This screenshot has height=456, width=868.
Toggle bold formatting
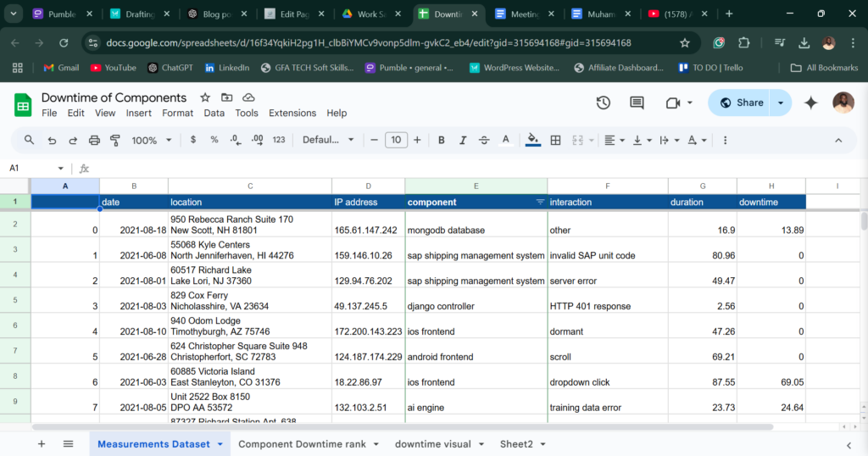pos(441,140)
